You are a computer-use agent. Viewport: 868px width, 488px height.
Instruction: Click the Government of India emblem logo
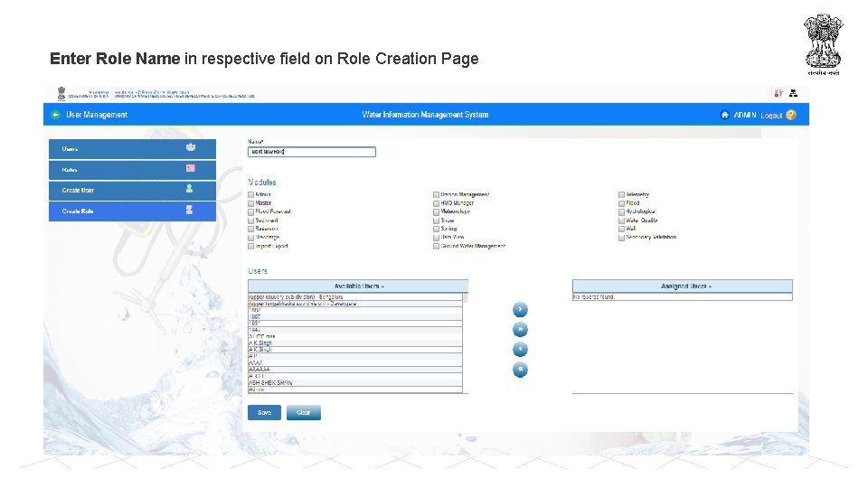[61, 93]
